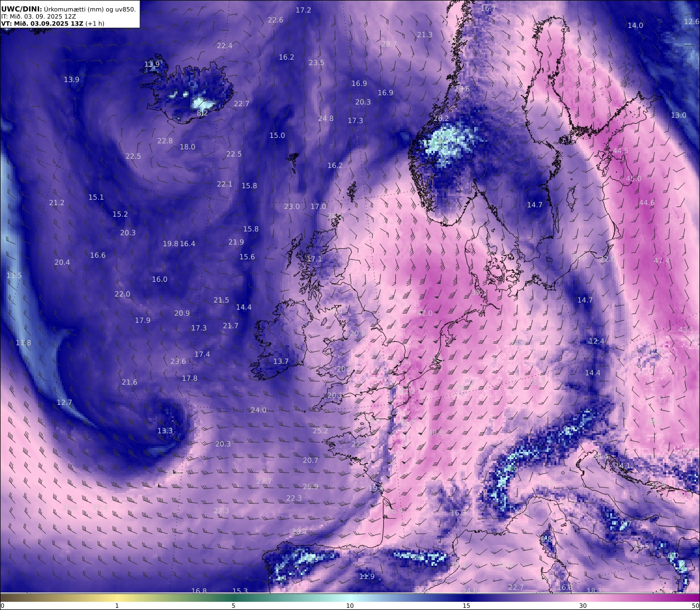Select the 22.6 value label
The height and width of the screenshot is (610, 700).
click(276, 20)
